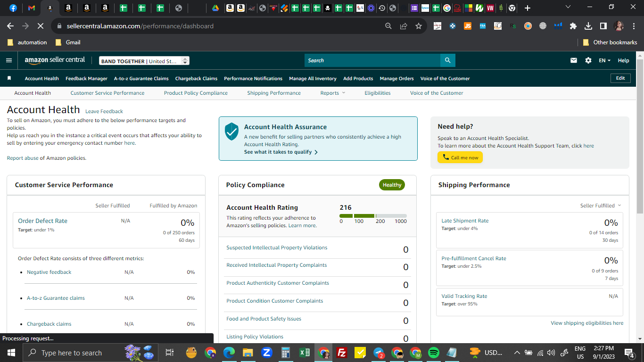Open the EN language dropdown
This screenshot has height=362, width=644.
click(604, 60)
